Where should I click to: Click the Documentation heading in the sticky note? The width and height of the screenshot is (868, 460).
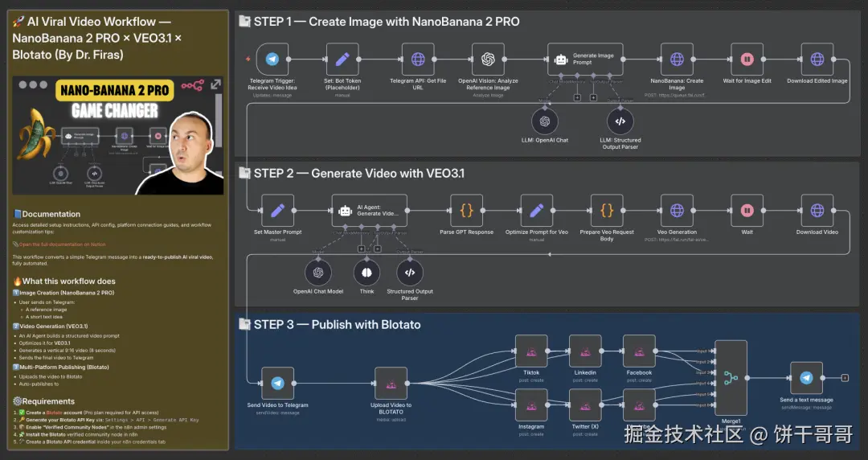click(x=51, y=214)
